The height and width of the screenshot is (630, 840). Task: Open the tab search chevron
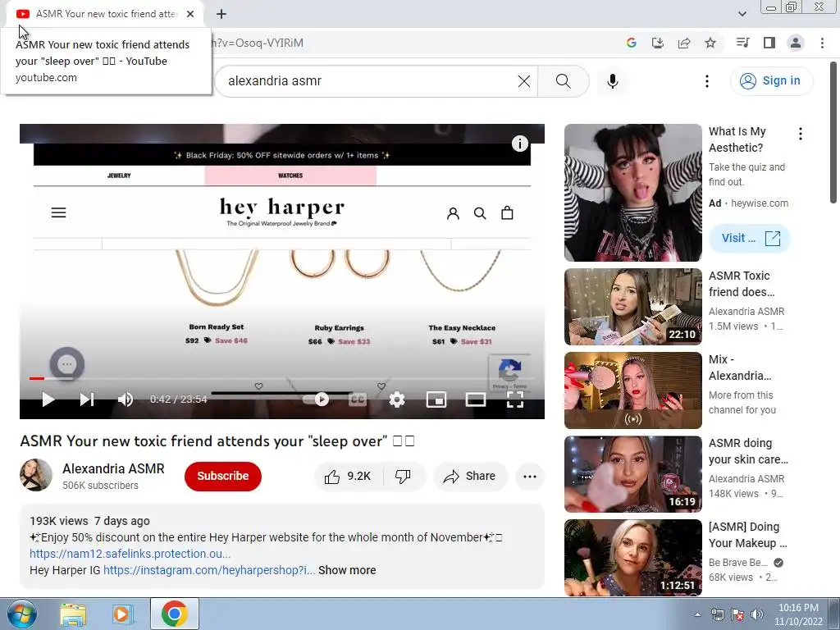click(x=742, y=14)
